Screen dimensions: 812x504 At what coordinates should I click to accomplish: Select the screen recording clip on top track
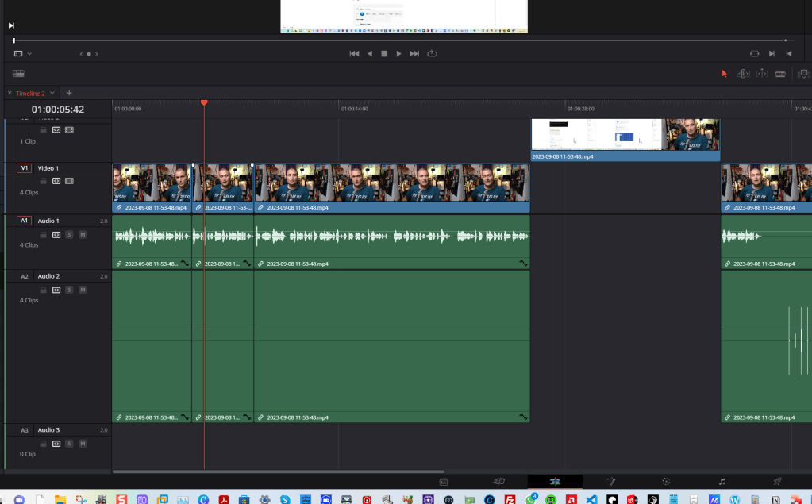(x=625, y=140)
